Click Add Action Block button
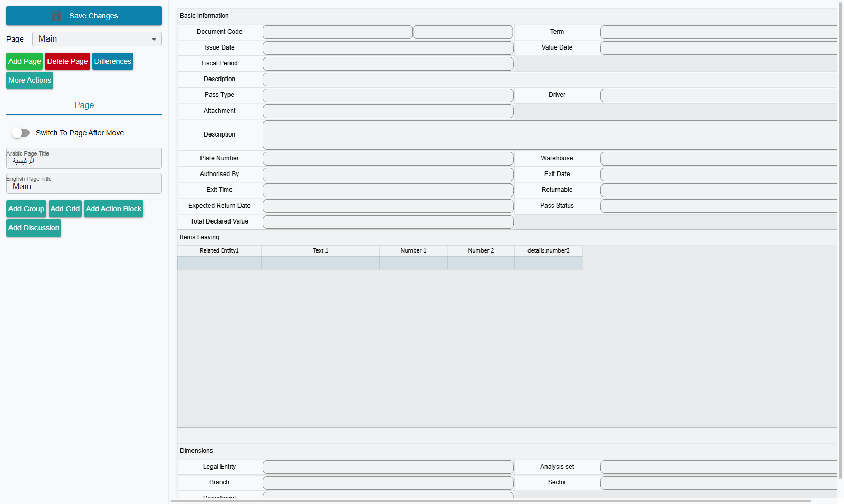Screen dimensions: 844x504 (113, 209)
